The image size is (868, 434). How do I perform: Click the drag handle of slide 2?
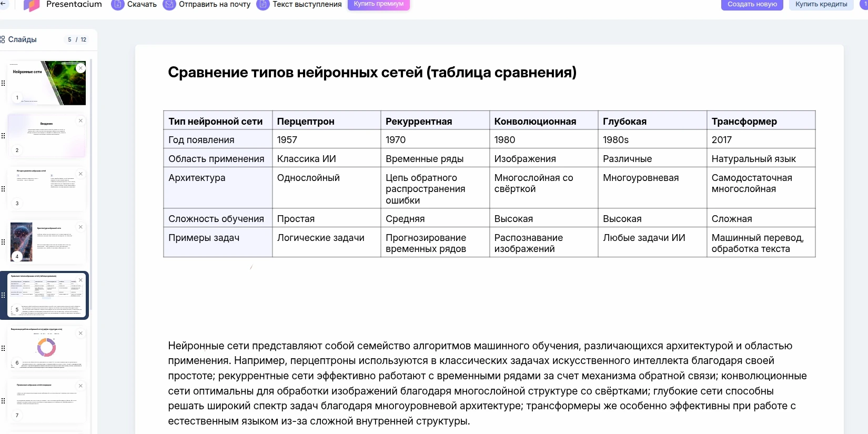pyautogui.click(x=3, y=136)
